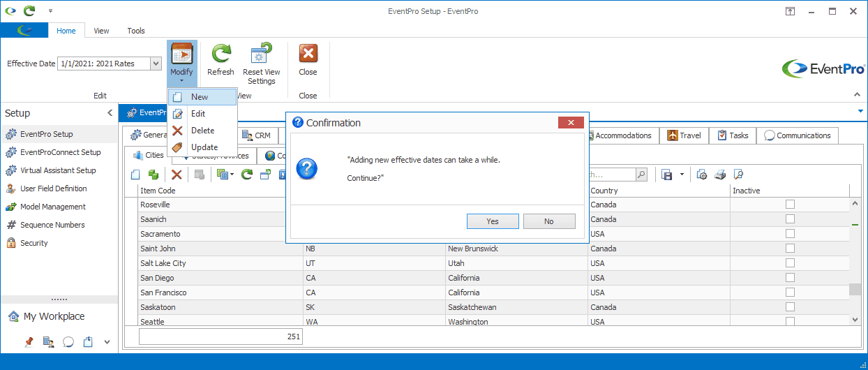
Task: Open the Travel tab
Action: click(684, 135)
